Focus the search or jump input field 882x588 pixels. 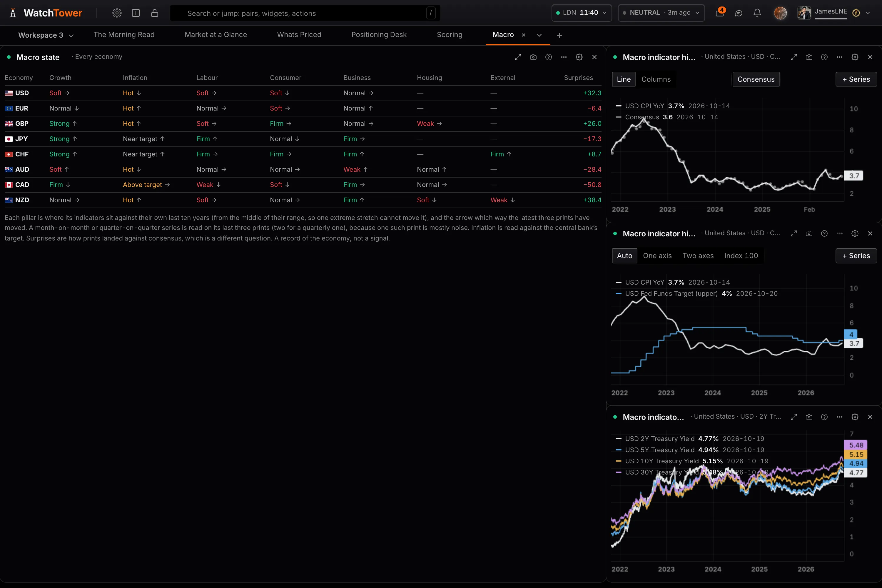305,13
